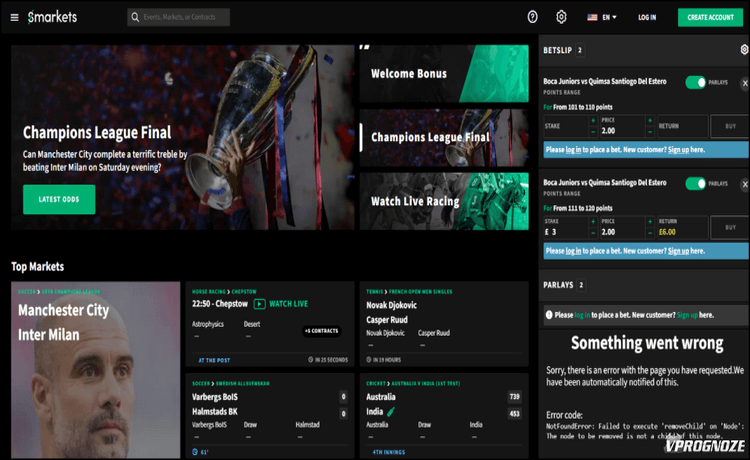Increase price on the 111 to 120 points bet

click(650, 221)
